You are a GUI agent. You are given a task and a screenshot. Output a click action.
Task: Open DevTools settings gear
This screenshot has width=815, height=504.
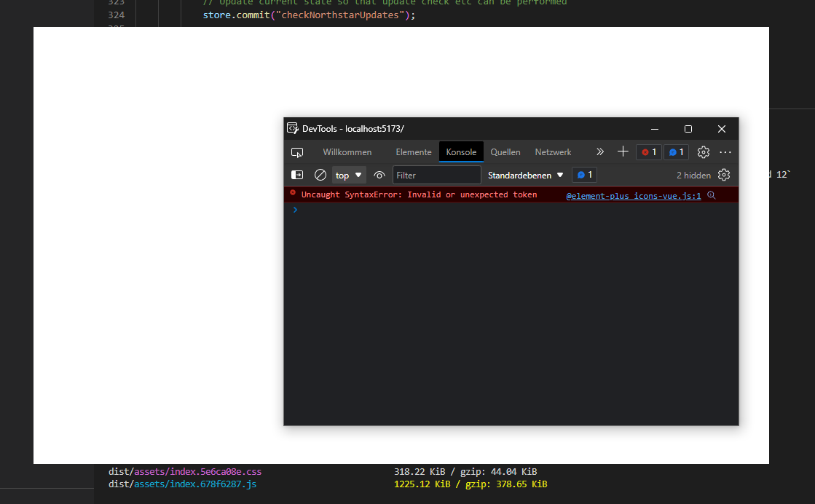(x=703, y=152)
